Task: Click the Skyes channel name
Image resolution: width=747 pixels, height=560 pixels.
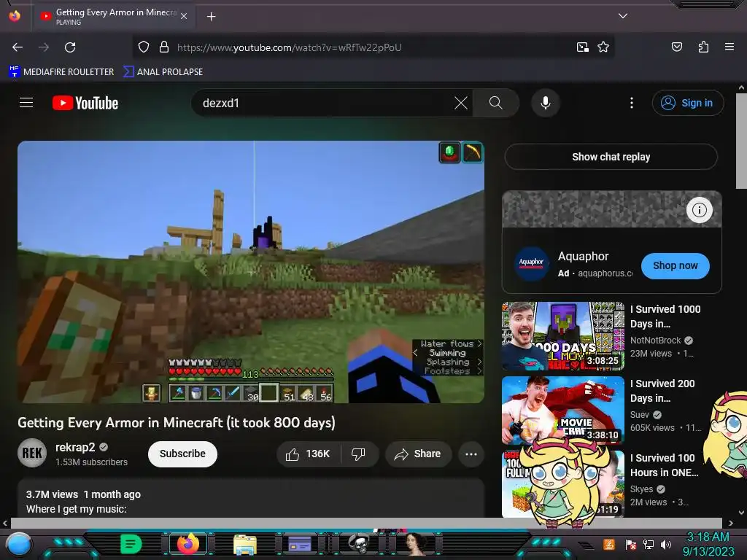Action: 641,489
